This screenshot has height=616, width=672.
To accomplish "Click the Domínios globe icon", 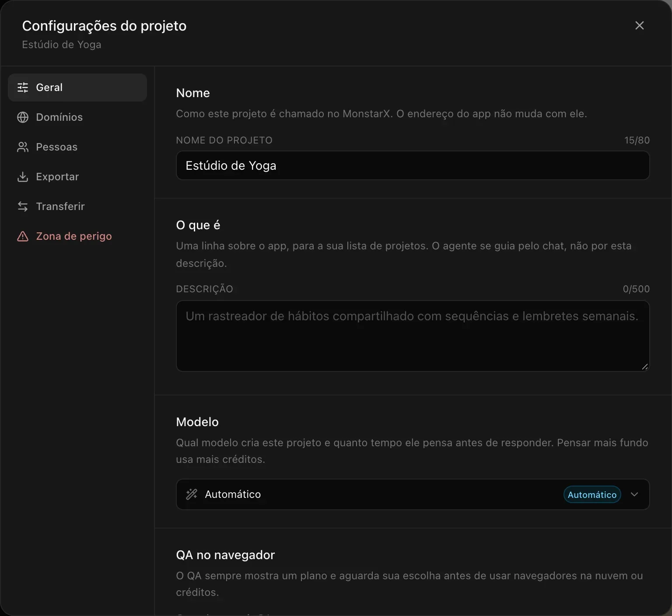I will [23, 117].
